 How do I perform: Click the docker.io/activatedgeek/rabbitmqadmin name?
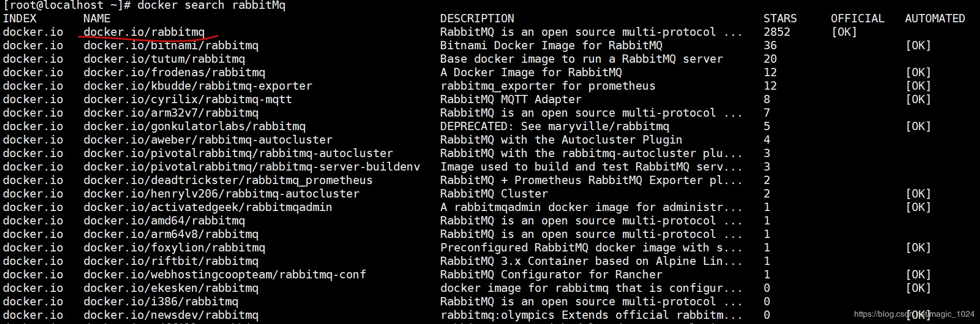208,207
